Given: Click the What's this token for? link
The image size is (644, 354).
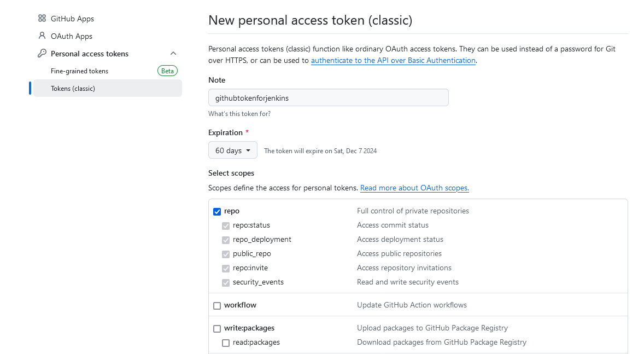Looking at the screenshot, I should point(239,113).
